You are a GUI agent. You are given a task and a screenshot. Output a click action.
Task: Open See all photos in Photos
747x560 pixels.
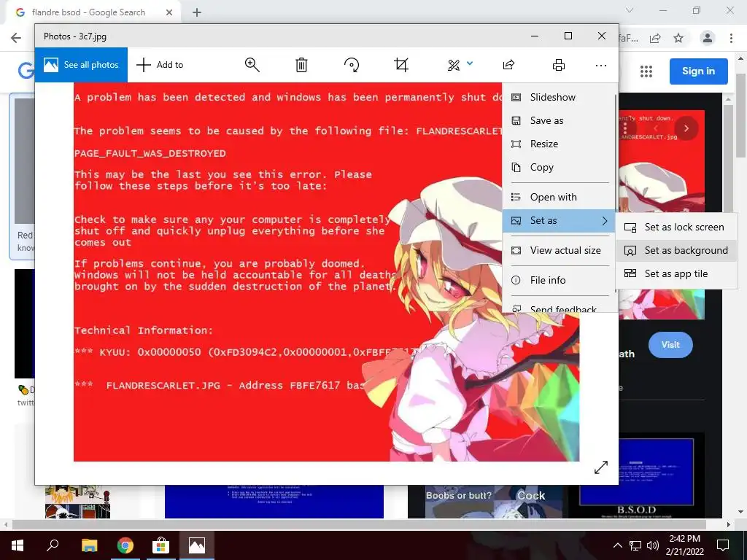(x=81, y=65)
